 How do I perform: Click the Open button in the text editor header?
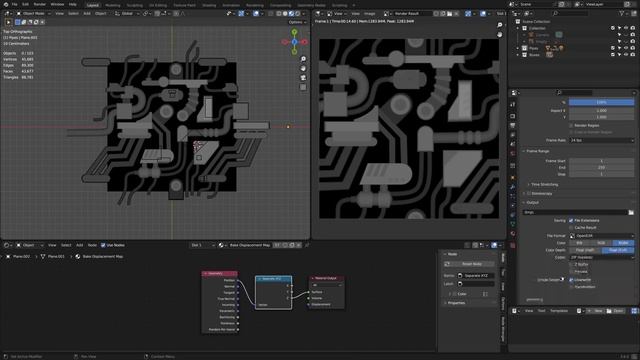click(x=616, y=311)
